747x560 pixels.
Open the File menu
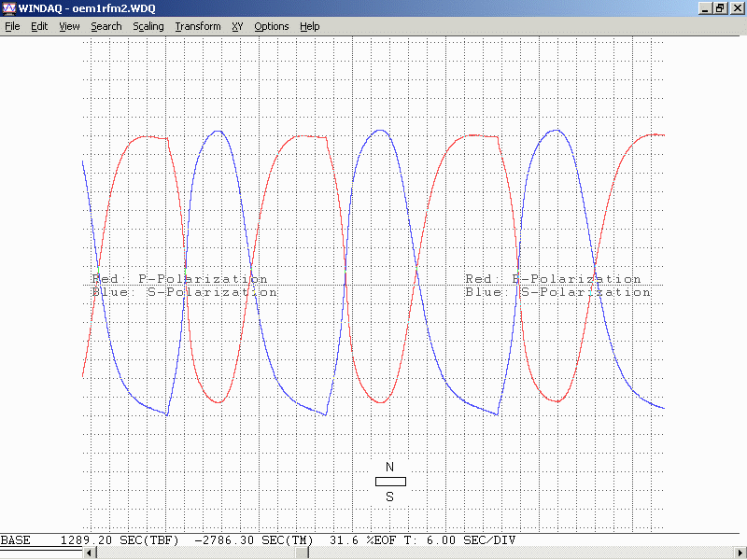click(12, 26)
